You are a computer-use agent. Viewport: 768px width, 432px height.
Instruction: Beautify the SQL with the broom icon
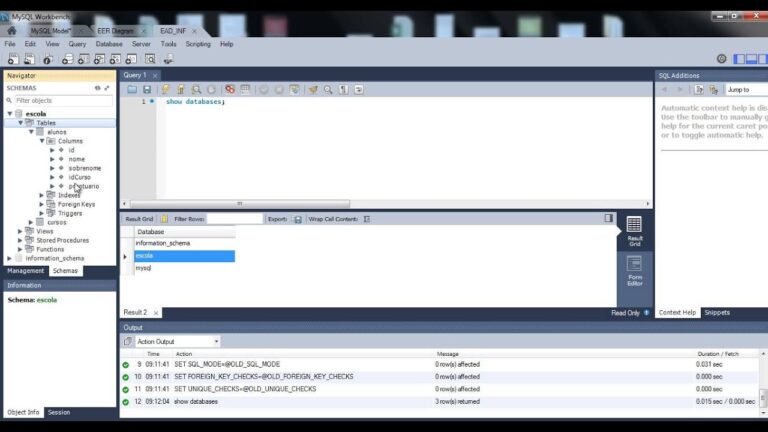[313, 90]
